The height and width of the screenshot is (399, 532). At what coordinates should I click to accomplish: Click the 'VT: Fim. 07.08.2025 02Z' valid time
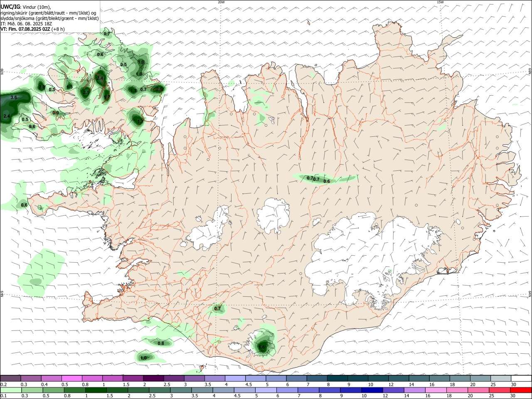click(x=25, y=29)
